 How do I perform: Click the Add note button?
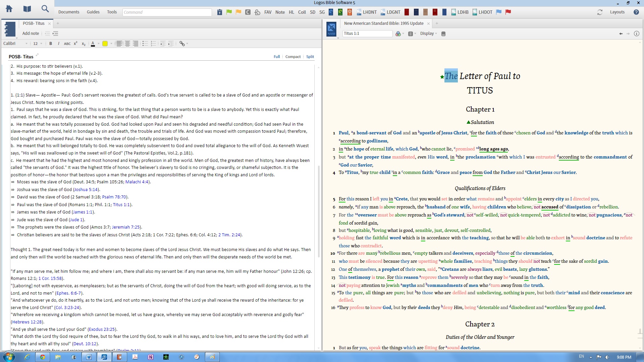coord(31,34)
